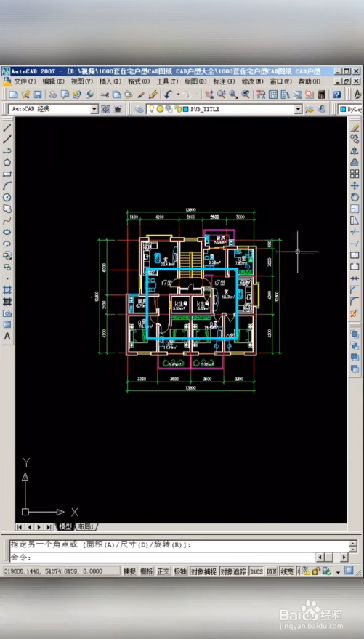Click the 命令: command line input
Viewport: 364px width, 639px height.
(x=163, y=558)
